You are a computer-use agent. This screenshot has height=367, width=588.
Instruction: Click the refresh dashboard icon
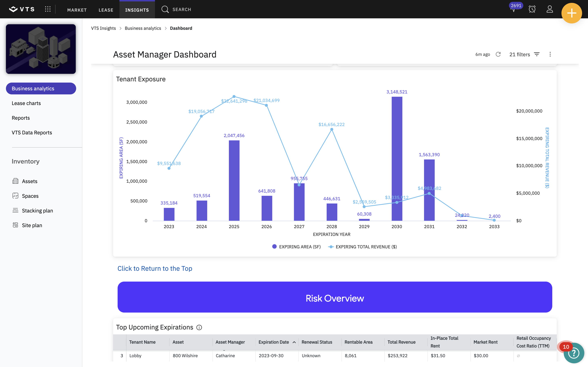click(498, 54)
